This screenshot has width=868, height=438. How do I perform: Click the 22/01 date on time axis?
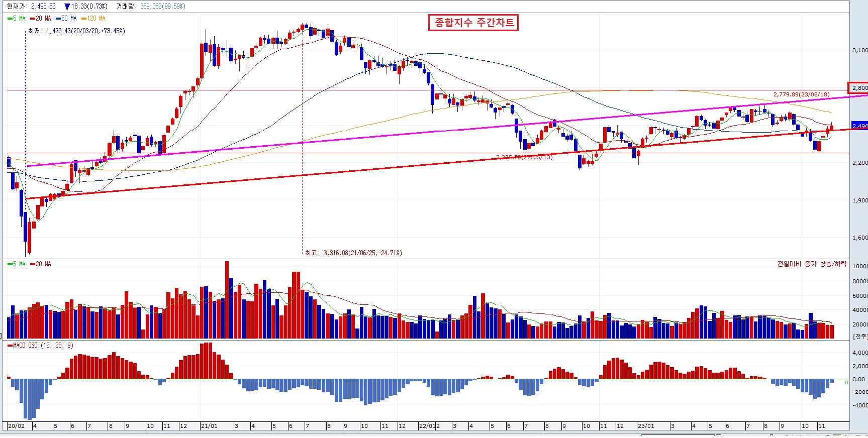427,426
